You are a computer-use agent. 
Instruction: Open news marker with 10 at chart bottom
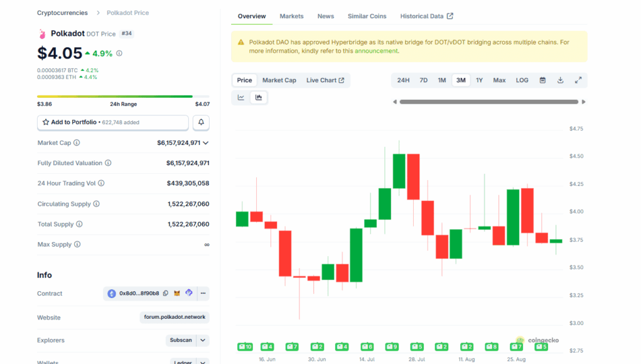point(245,346)
